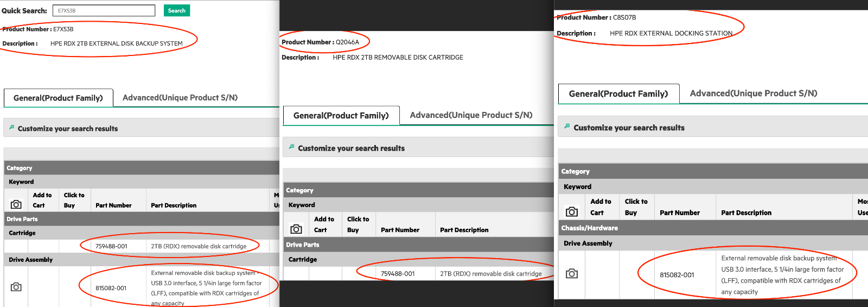
Task: Expand Customize your search results on E7X53B page
Action: coord(141,128)
